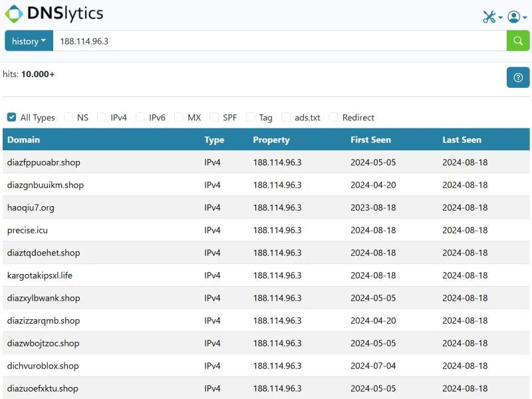This screenshot has width=532, height=399.
Task: Focus the search field containing 188.114.96.3
Action: pyautogui.click(x=279, y=41)
